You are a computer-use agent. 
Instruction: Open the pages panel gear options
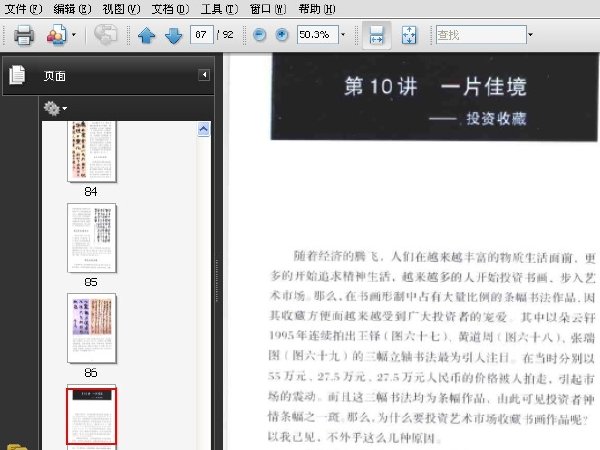point(55,109)
